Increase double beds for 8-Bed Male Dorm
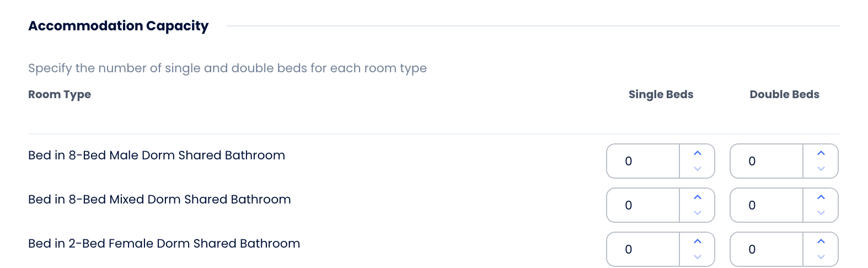Image resolution: width=868 pixels, height=268 pixels. pyautogui.click(x=821, y=153)
